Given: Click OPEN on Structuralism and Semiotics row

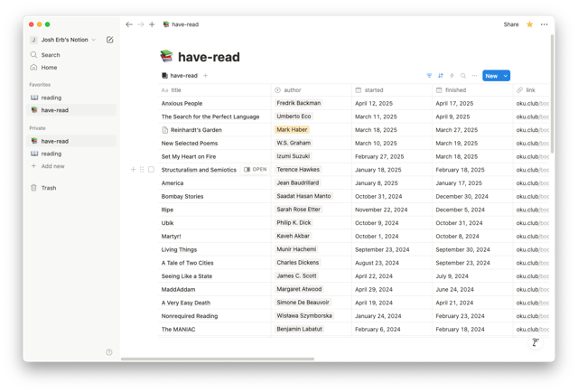Looking at the screenshot, I should (x=255, y=169).
